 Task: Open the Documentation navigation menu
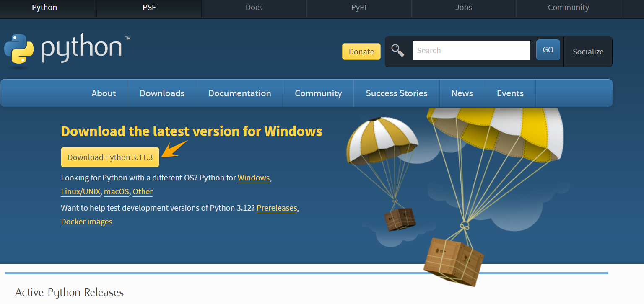[239, 93]
